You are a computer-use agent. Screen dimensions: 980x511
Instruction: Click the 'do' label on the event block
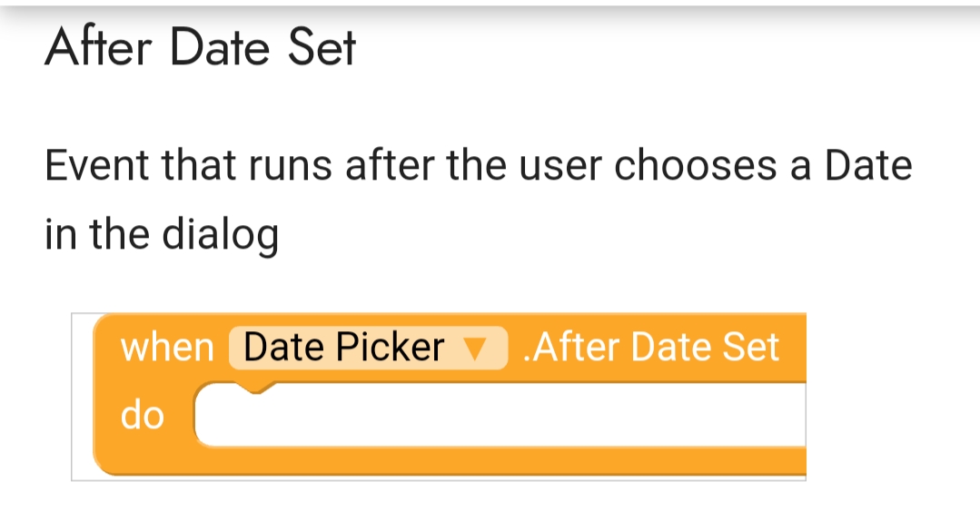point(143,416)
